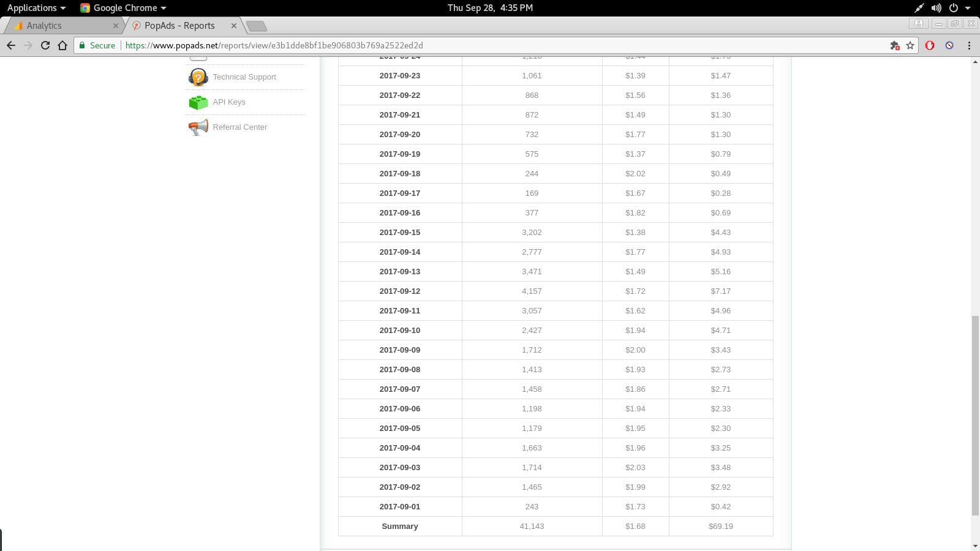The image size is (980, 551).
Task: Go back using the browser back arrow
Action: pos(11,45)
